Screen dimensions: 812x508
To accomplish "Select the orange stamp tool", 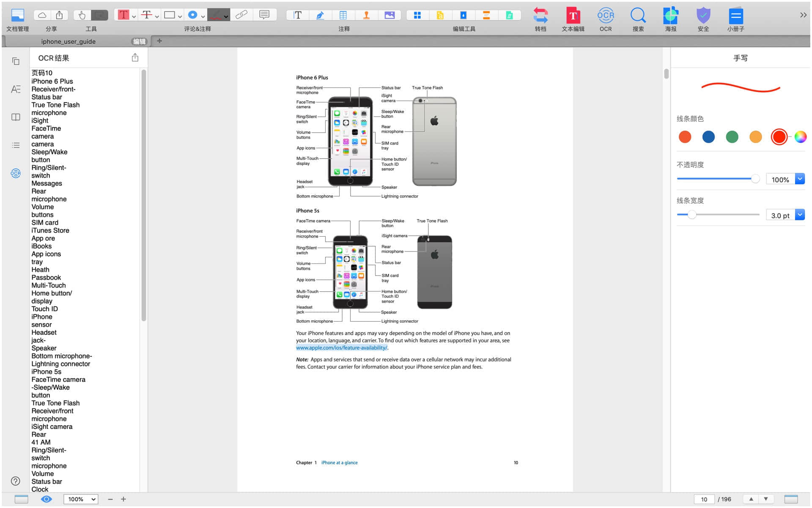I will (366, 15).
